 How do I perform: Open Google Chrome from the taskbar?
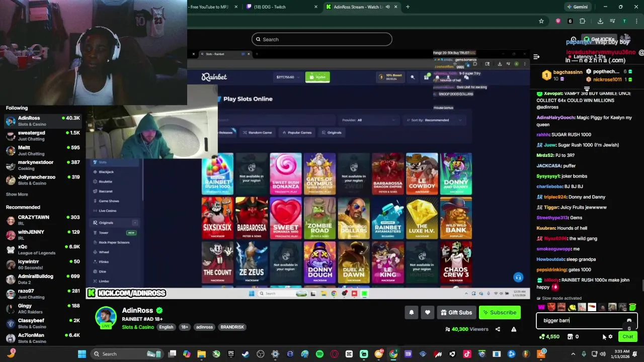(x=393, y=354)
